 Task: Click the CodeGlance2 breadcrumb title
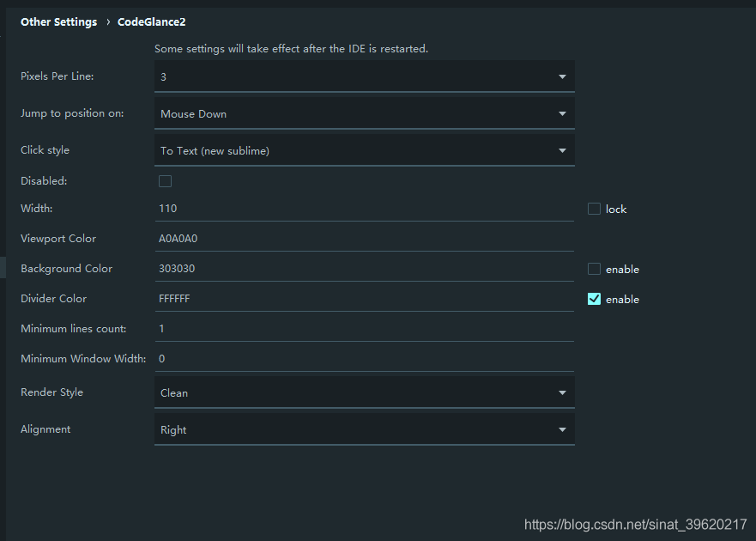tap(151, 22)
